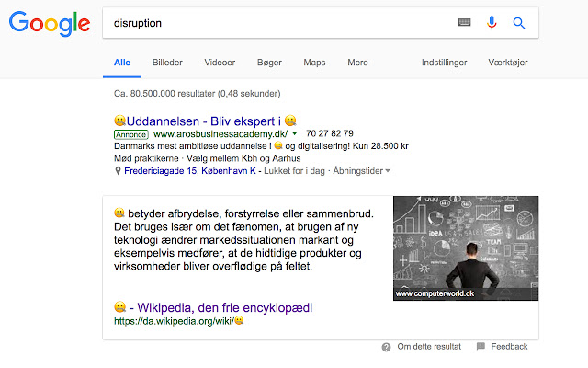Click the www.computerworld.dk caption on the image
The width and height of the screenshot is (588, 368).
tap(435, 293)
